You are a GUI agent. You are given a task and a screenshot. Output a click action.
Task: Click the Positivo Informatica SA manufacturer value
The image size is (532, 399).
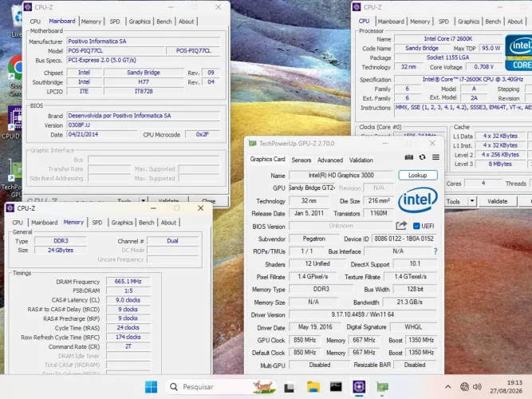click(144, 41)
